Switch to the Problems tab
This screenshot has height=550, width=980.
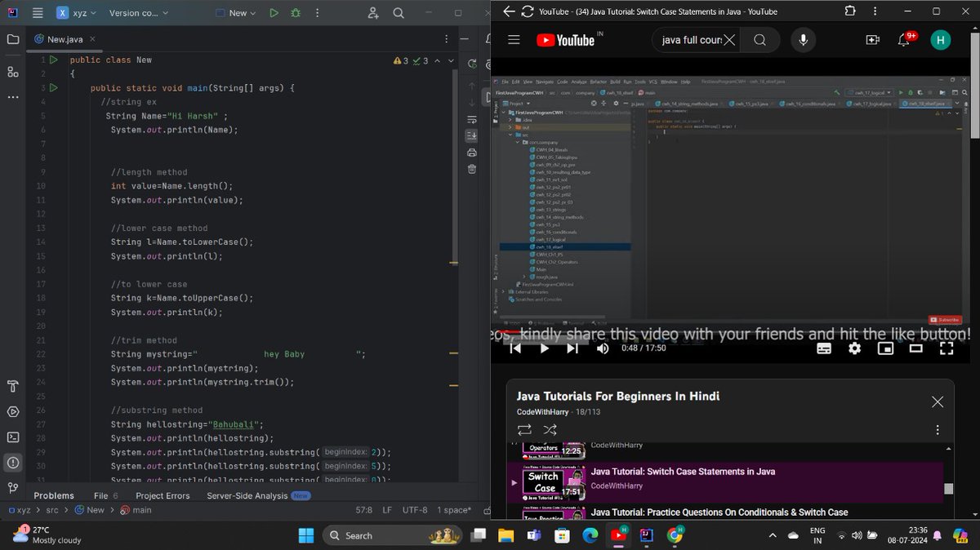(54, 495)
